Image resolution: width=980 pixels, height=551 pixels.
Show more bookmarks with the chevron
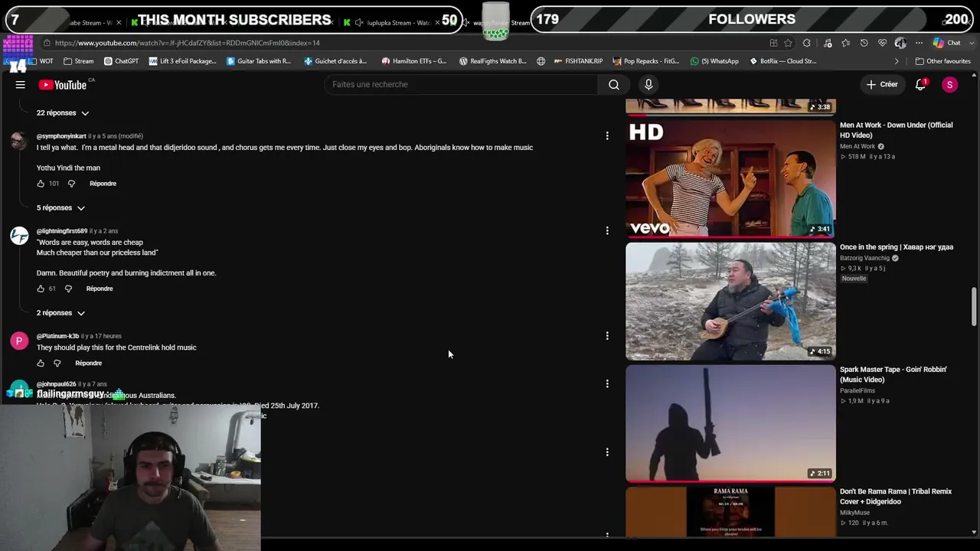(x=897, y=61)
